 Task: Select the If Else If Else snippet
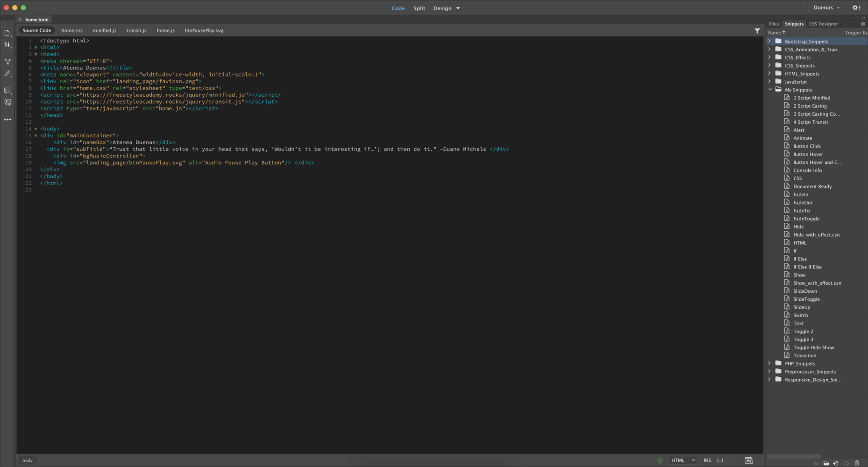point(807,267)
